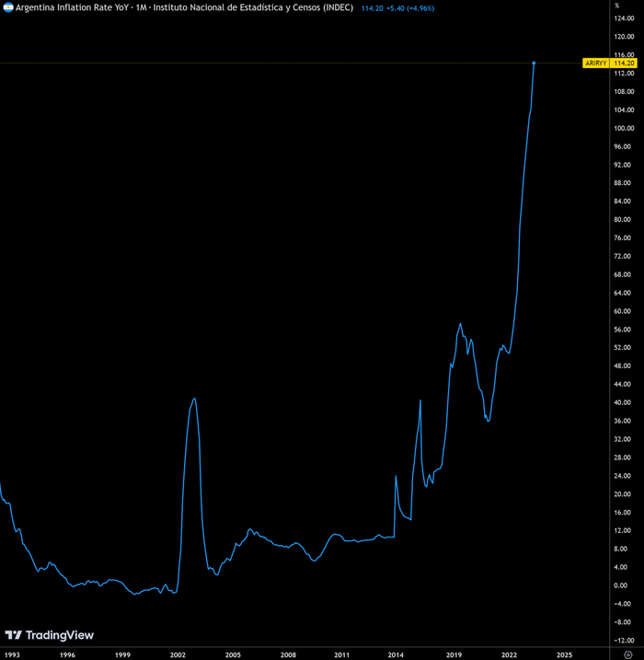Screen dimensions: 644x660
Task: Click the 60.00 label on price axis
Action: tap(623, 311)
